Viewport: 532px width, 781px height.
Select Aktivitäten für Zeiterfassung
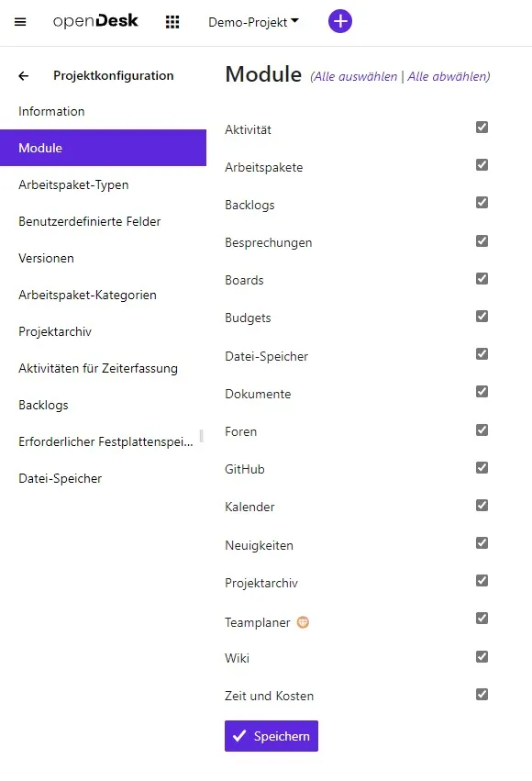click(x=97, y=368)
